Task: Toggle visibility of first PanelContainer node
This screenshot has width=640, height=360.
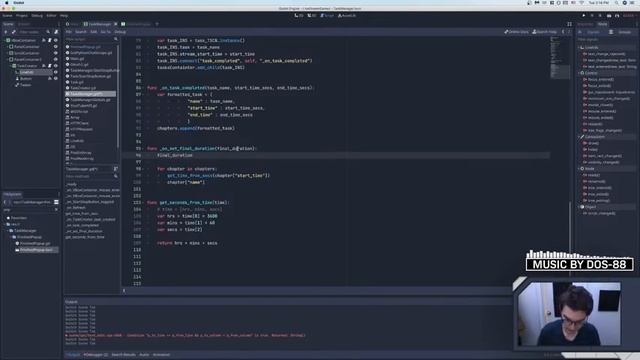Action: tap(56, 47)
